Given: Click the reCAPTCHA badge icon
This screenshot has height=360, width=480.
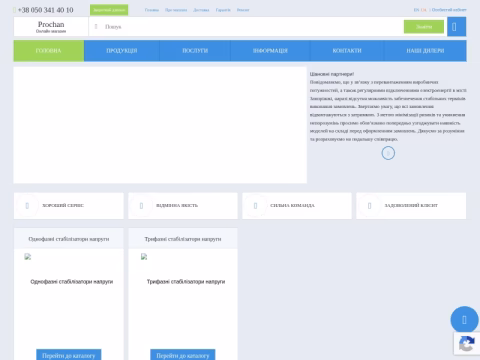Looking at the screenshot, I should 466,344.
